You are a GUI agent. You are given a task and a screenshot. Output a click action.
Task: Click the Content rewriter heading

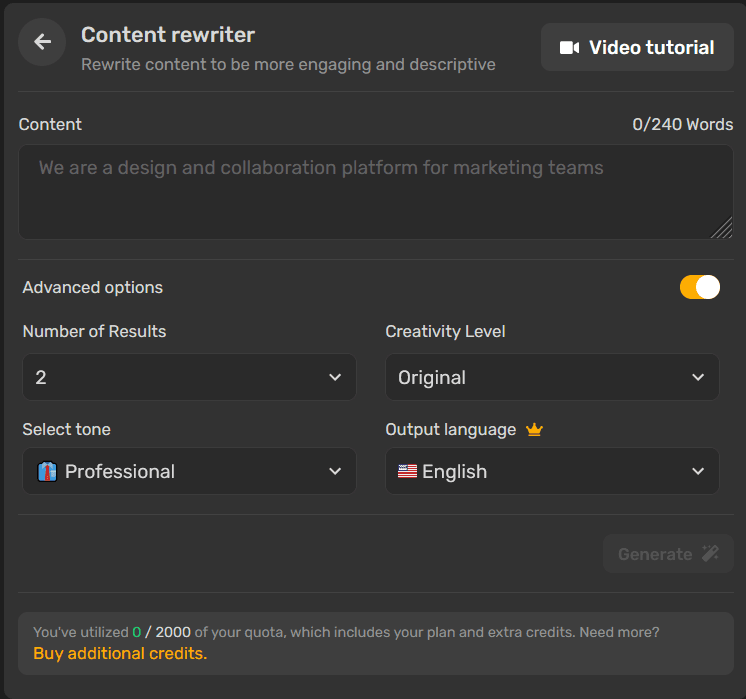pyautogui.click(x=168, y=35)
